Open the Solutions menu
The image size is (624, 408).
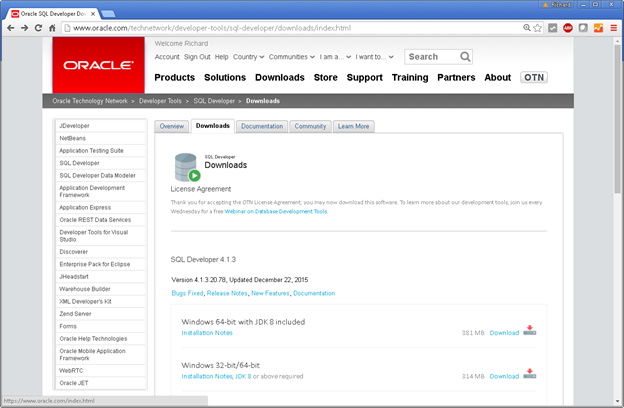pos(225,78)
